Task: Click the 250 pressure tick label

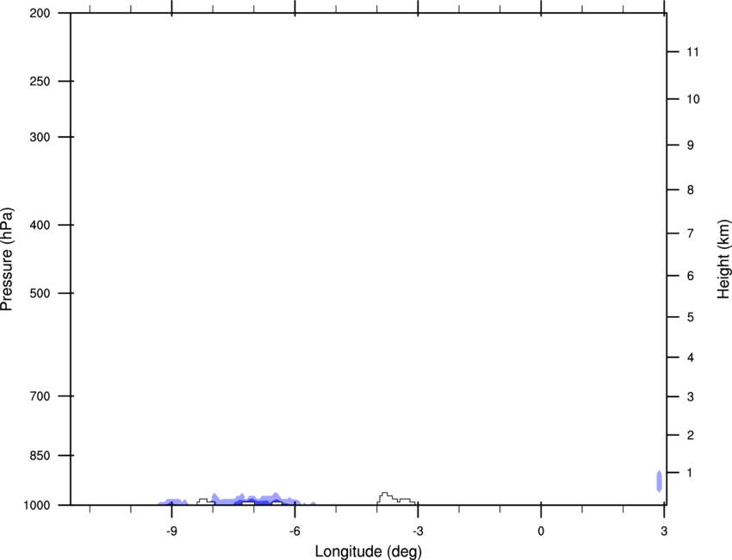Action: coord(40,81)
